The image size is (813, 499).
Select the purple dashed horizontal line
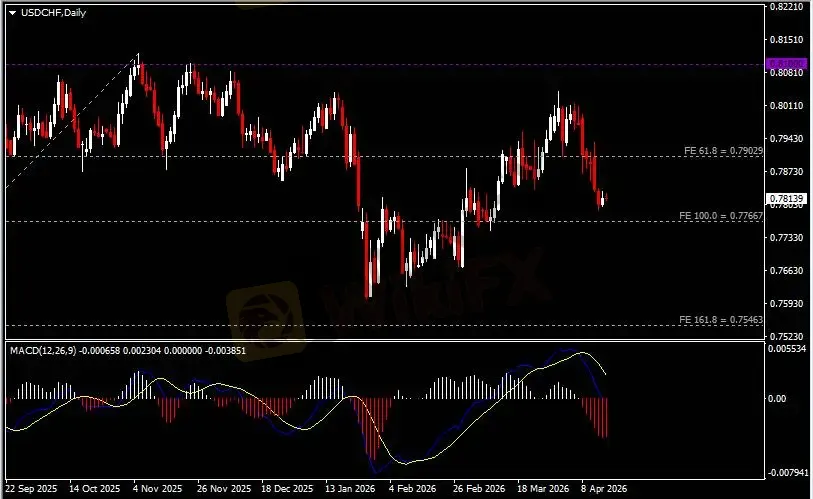tap(400, 64)
